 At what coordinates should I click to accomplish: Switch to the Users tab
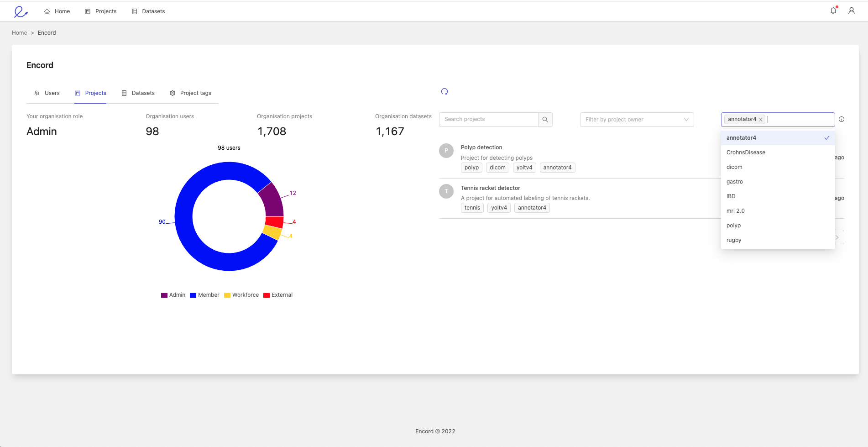pos(47,93)
